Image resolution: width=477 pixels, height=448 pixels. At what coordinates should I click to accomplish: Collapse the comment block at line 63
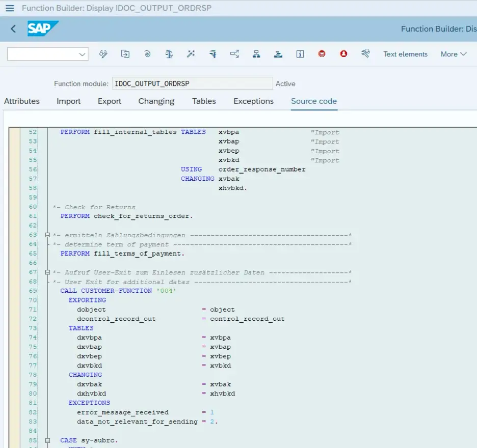coord(47,235)
